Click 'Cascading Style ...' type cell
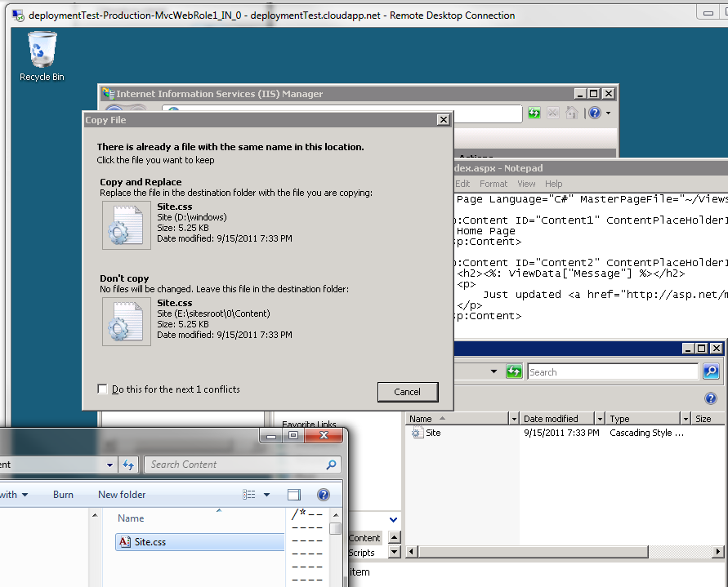The width and height of the screenshot is (728, 587). tap(646, 433)
